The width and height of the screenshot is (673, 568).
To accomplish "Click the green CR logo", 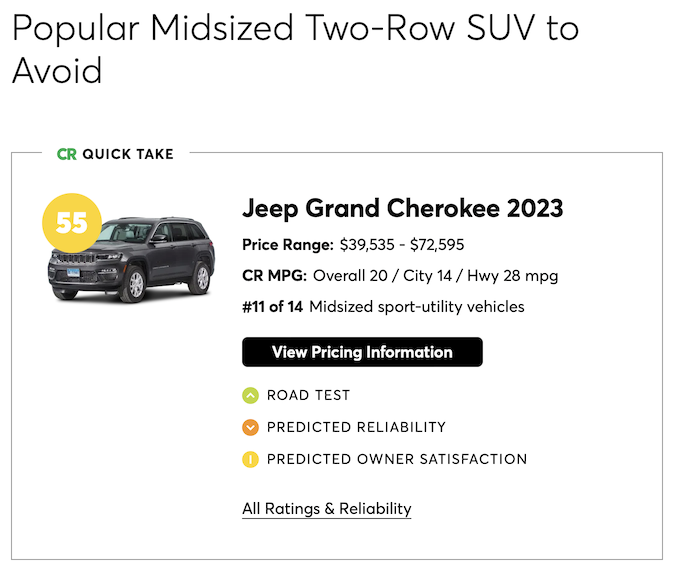I will (x=67, y=154).
